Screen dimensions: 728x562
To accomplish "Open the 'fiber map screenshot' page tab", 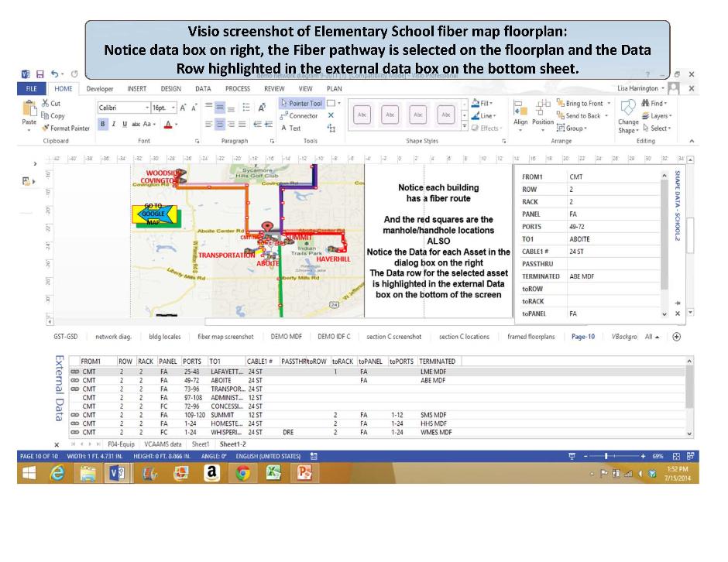I will pyautogui.click(x=225, y=337).
